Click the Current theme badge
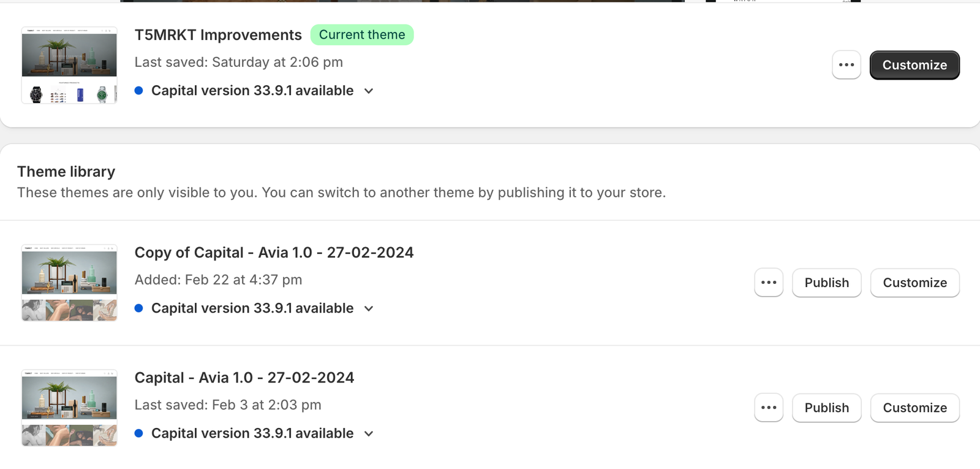Screen dimensions: 980x469 pyautogui.click(x=362, y=35)
